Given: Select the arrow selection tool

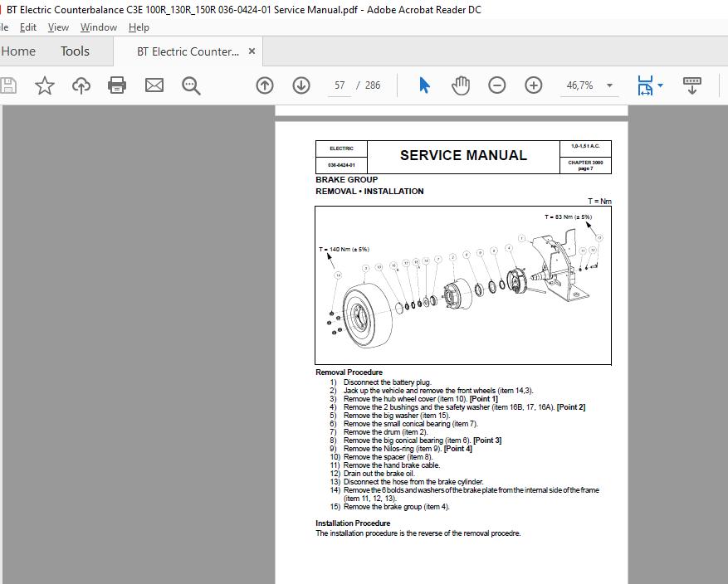Looking at the screenshot, I should (x=424, y=85).
